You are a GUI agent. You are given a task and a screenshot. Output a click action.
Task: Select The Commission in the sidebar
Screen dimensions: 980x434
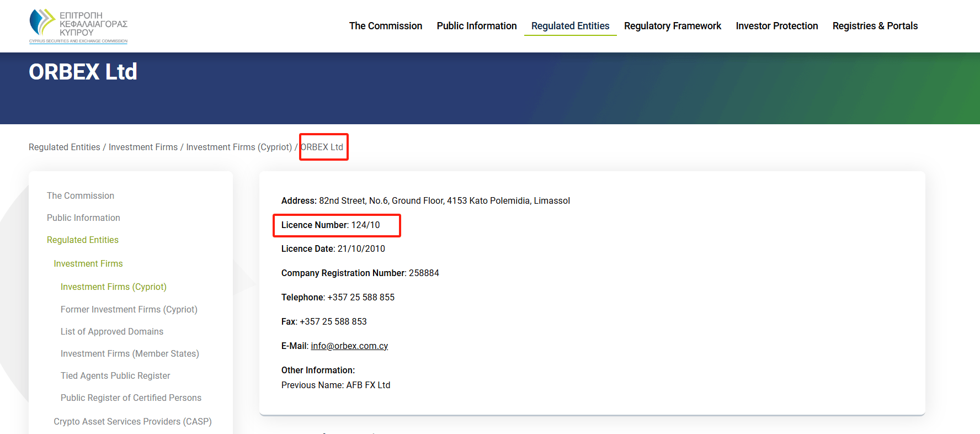[x=81, y=195]
